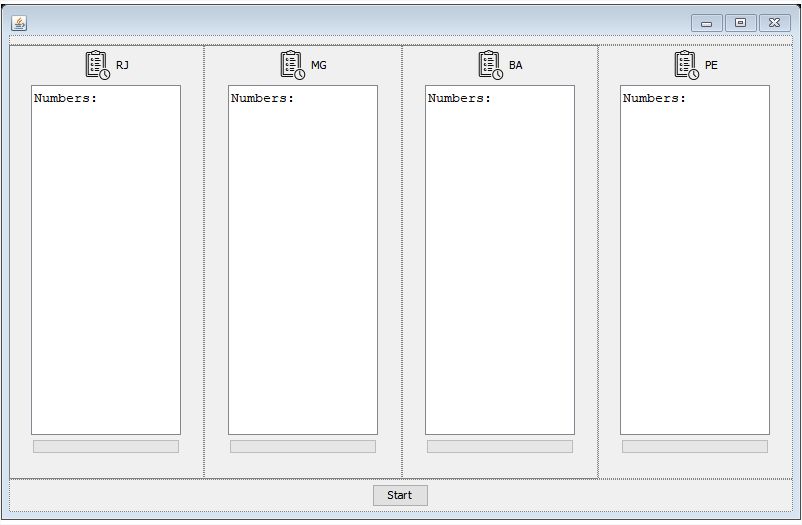Viewport: 802px width, 525px height.
Task: Click the clipboard clock icon beside BA
Action: (x=491, y=65)
